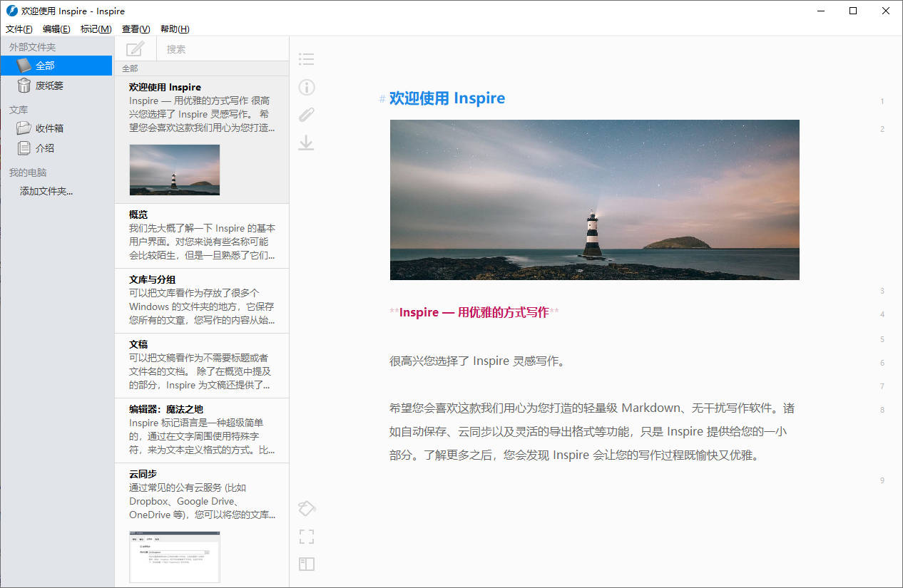Minimize the Inspire window
The height and width of the screenshot is (588, 903).
(822, 11)
